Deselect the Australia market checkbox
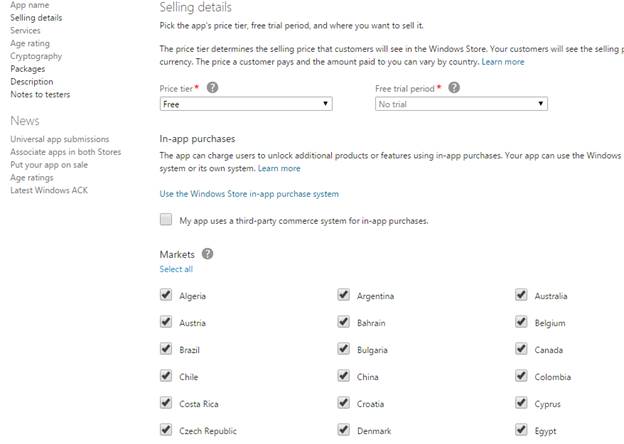The image size is (624, 444). point(521,295)
